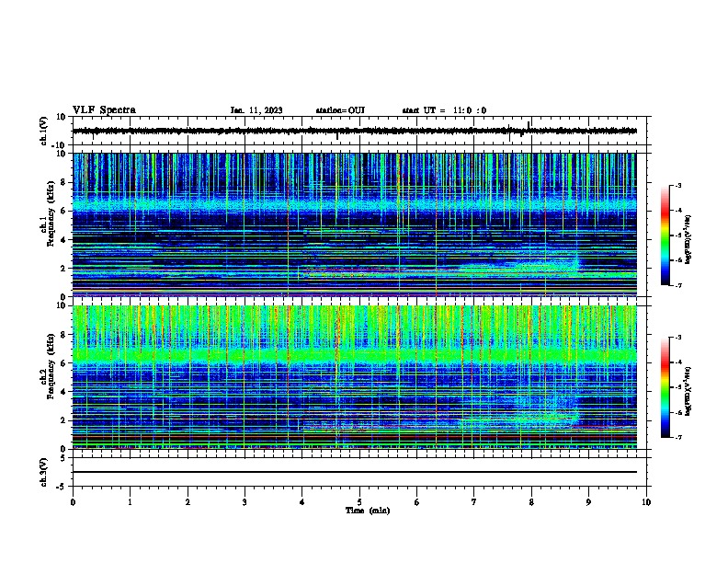Click the "-7" tick on ch.2 color bar
The image size is (728, 563).
(x=677, y=438)
